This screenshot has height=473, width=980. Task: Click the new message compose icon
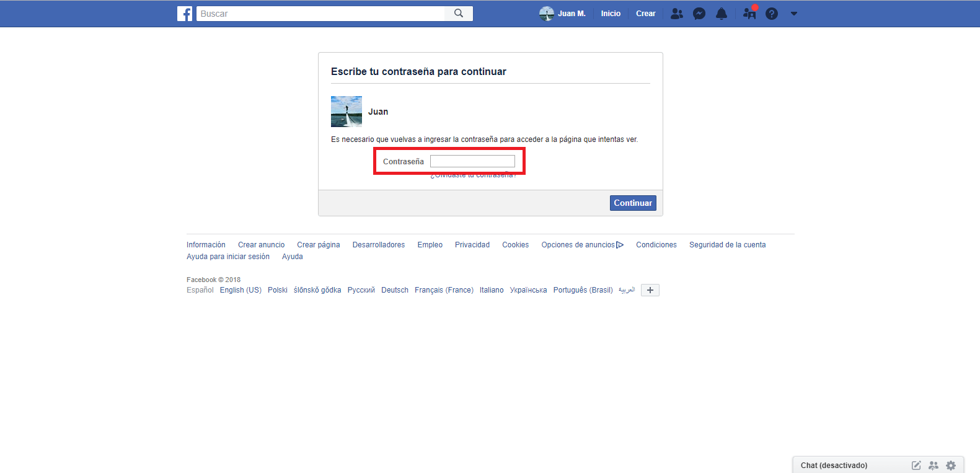[x=916, y=466]
